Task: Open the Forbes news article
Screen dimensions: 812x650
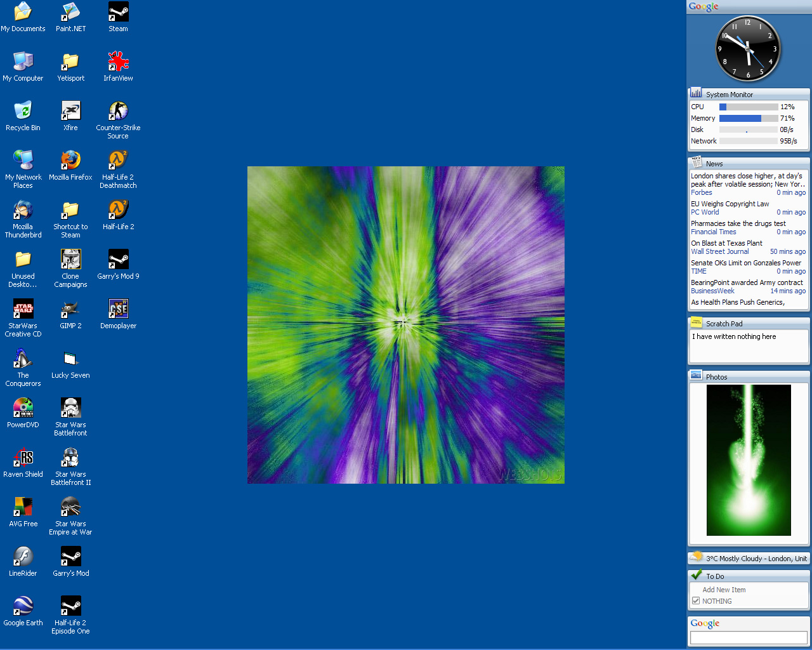Action: [701, 192]
